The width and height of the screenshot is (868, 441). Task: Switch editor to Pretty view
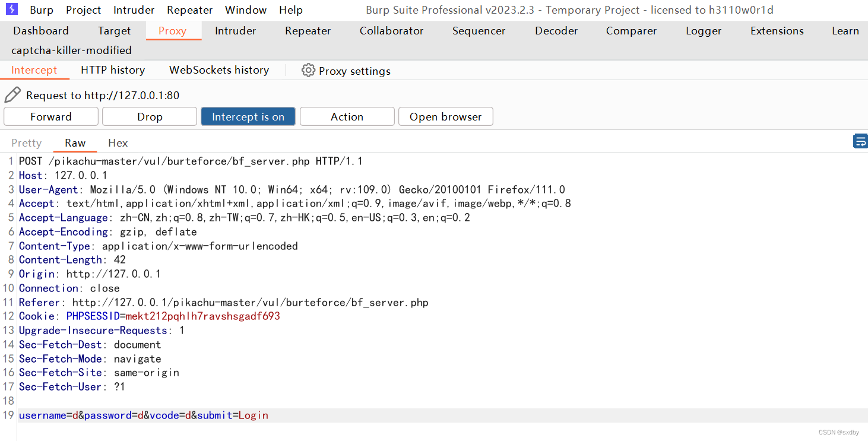27,143
